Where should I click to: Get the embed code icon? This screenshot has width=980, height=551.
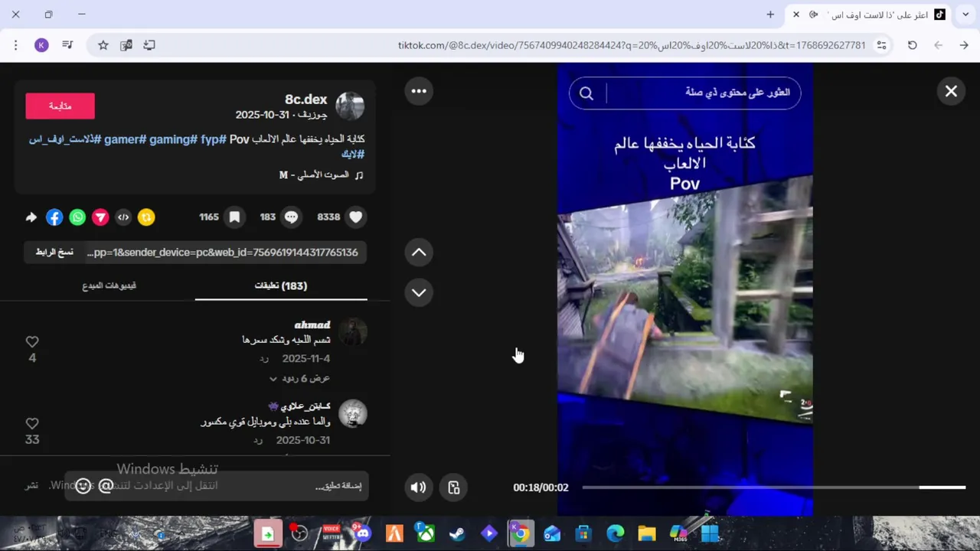click(123, 217)
